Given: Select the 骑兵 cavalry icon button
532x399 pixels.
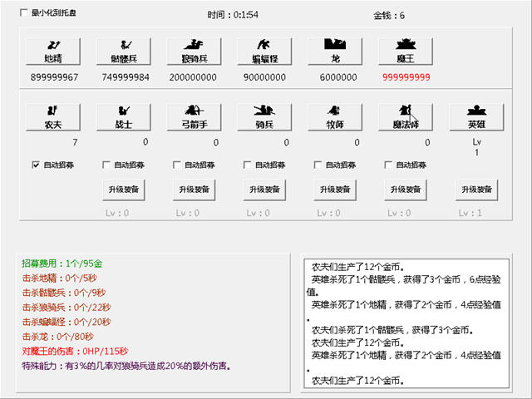Looking at the screenshot, I should click(x=265, y=117).
